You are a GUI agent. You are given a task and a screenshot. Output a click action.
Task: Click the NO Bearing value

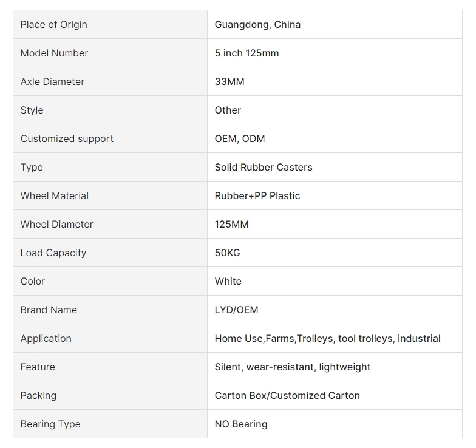point(240,424)
